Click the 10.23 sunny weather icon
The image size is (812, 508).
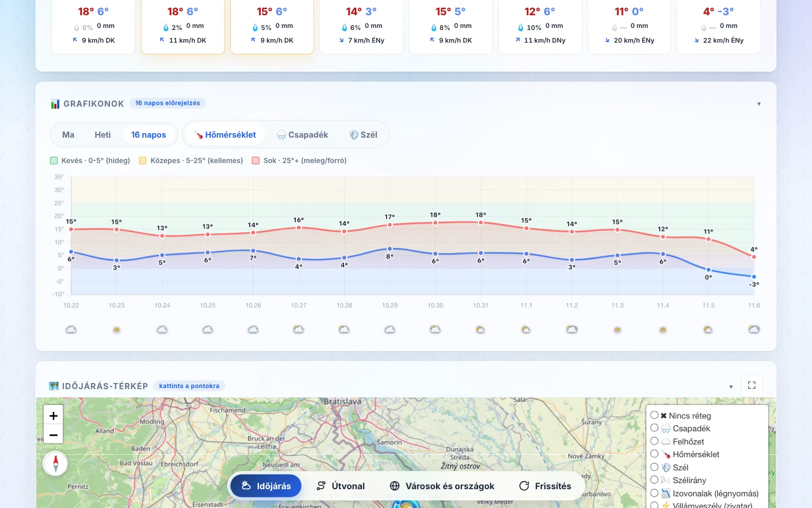coord(117,330)
